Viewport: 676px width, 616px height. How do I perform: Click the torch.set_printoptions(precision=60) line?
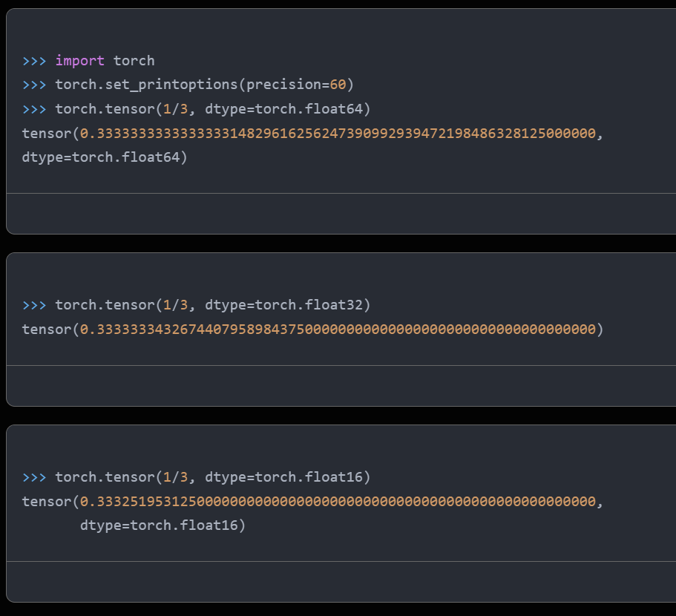(188, 85)
